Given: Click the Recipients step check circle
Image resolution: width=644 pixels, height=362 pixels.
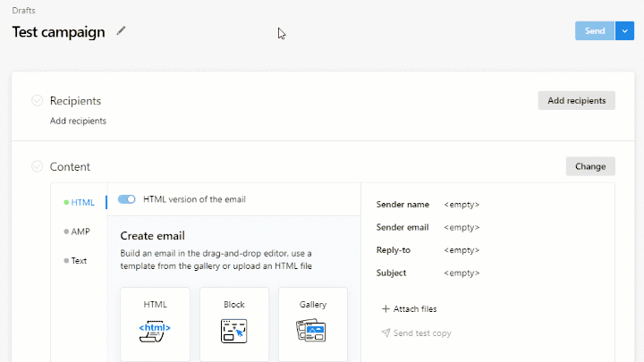Looking at the screenshot, I should coord(37,101).
